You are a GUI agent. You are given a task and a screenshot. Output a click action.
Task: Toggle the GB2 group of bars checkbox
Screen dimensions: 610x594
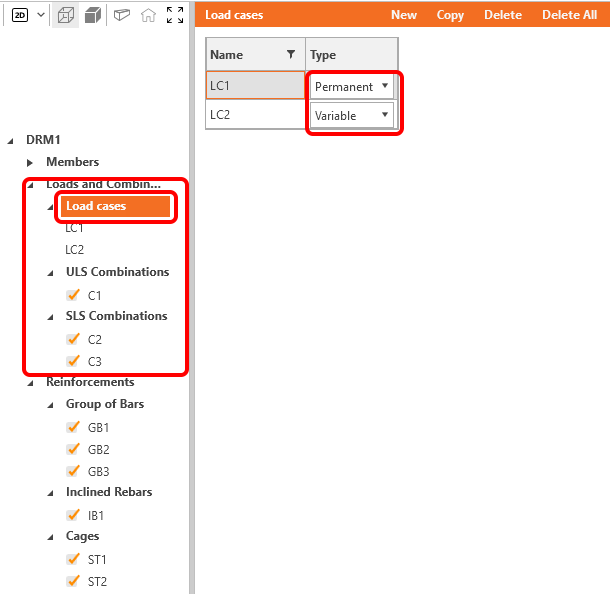73,449
